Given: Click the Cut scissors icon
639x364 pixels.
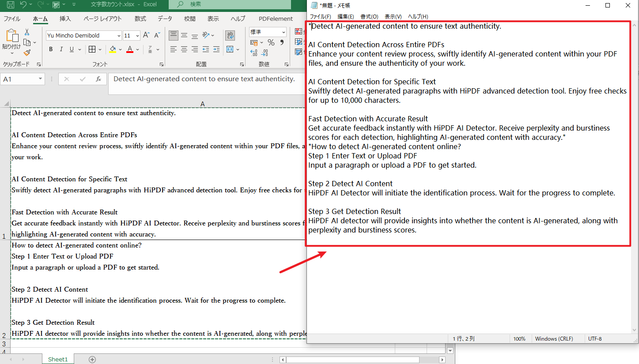Looking at the screenshot, I should (x=27, y=32).
